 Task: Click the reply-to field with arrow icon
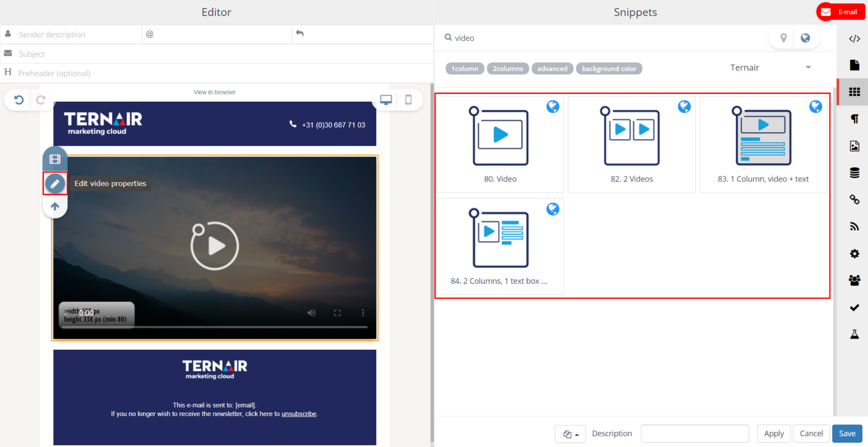pos(363,34)
